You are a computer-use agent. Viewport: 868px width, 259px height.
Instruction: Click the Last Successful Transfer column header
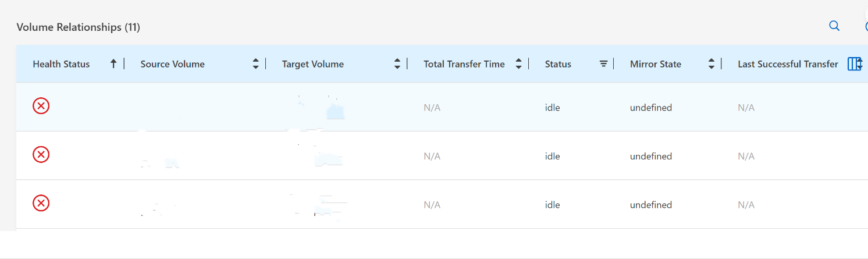click(x=788, y=64)
